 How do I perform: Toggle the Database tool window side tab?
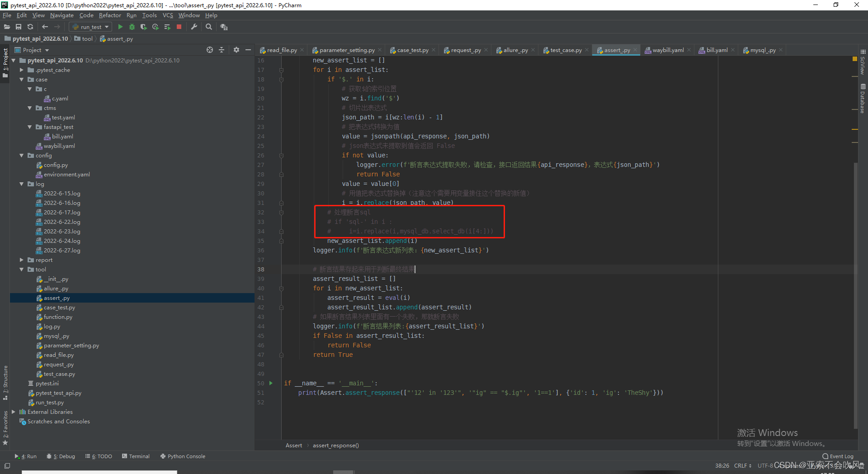(863, 99)
